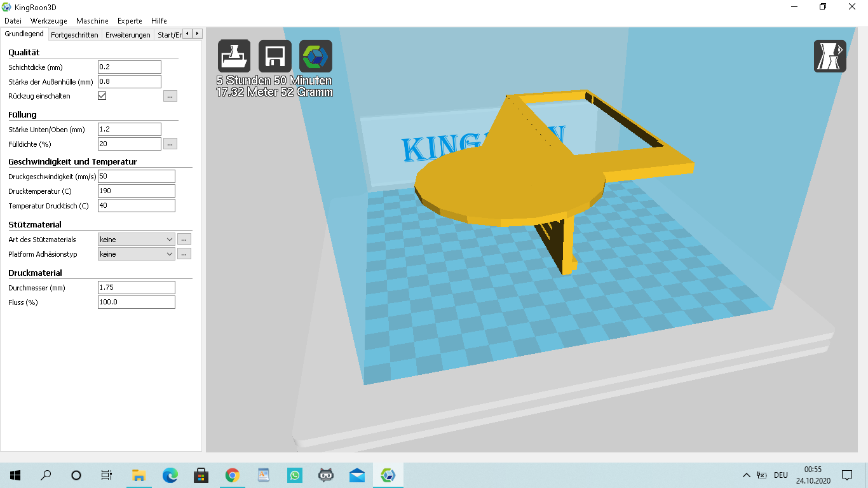Click the '17.32 Meter 52 Gramm' text
Viewport: 868px width, 488px height.
point(274,93)
